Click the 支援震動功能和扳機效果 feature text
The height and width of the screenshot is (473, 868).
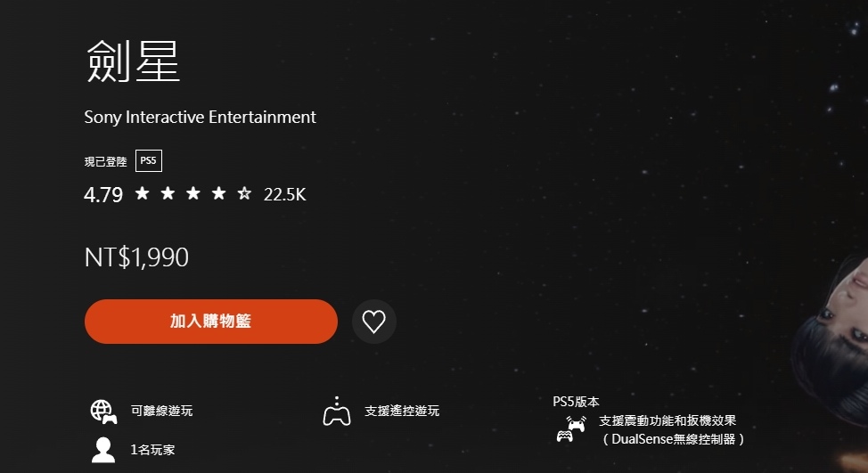pyautogui.click(x=667, y=420)
